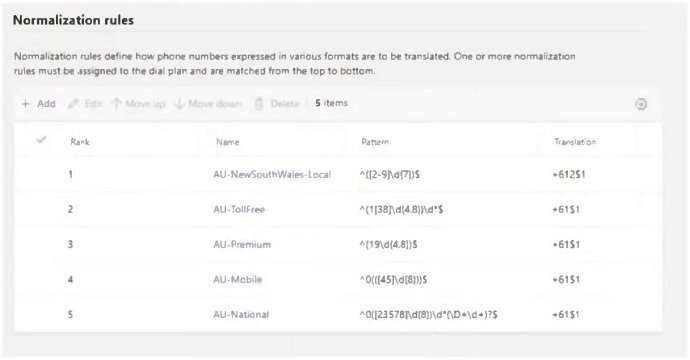Sort by the Name column header
690x360 pixels.
click(228, 142)
